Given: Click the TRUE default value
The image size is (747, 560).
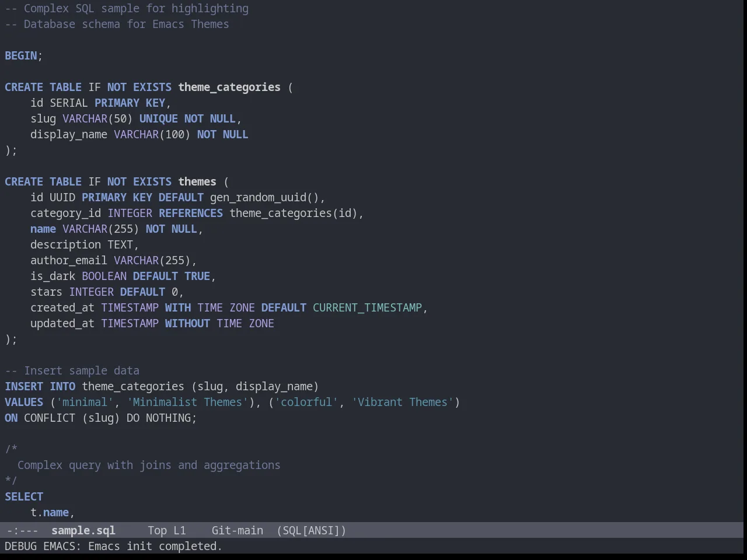Looking at the screenshot, I should tap(197, 276).
